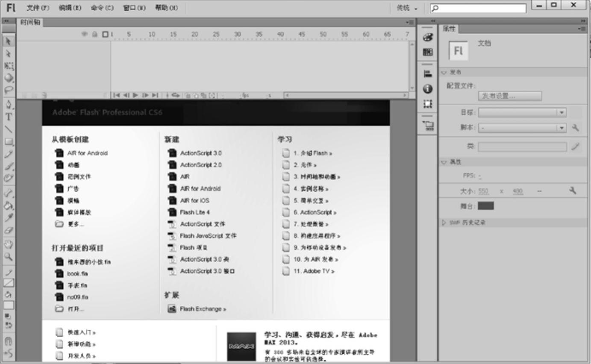Viewport: 591px width, 364px height.
Task: Open the 编辑(E) menu
Action: [69, 7]
